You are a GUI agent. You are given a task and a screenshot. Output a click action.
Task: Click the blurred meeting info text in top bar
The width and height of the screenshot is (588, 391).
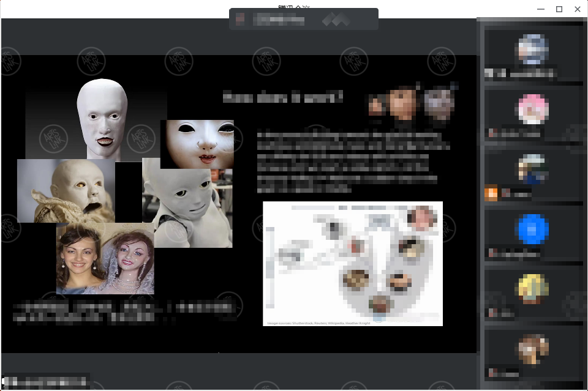pos(279,19)
